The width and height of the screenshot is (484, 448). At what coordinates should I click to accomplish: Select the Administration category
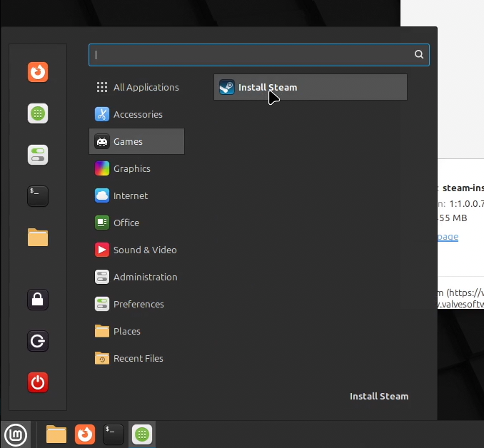tap(137, 277)
